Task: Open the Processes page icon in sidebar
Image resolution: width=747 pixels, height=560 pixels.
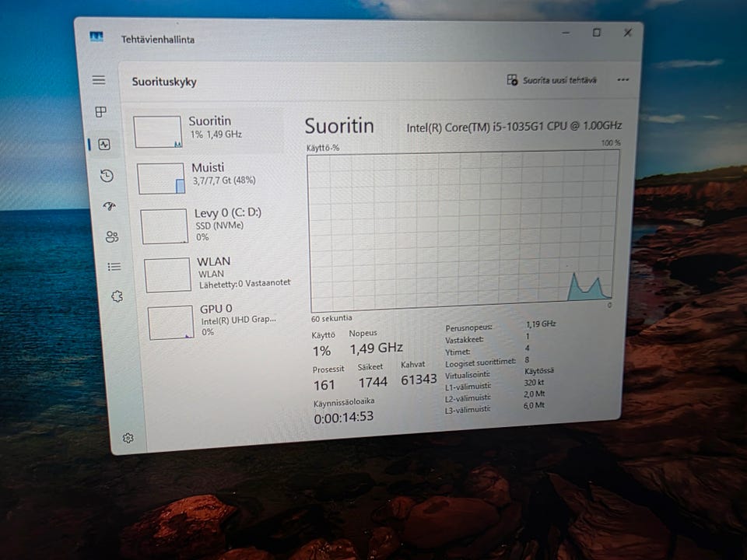Action: coord(100,112)
